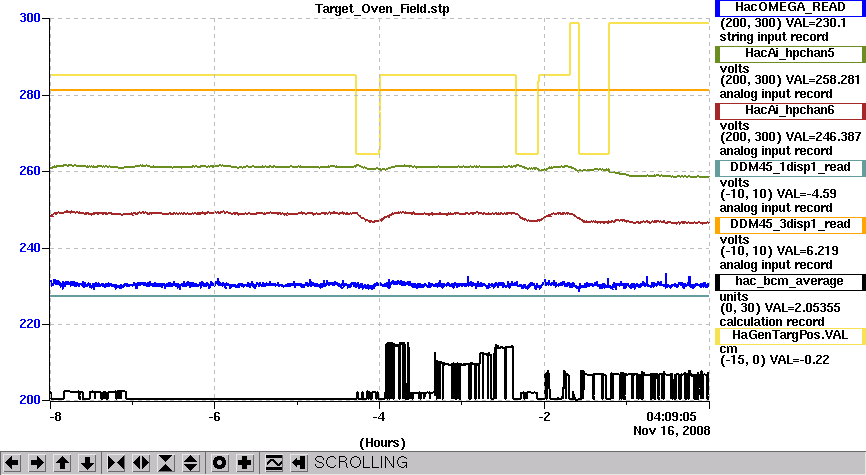866x475 pixels.
Task: Pan the plot down with the down-arrow icon
Action: (88, 463)
